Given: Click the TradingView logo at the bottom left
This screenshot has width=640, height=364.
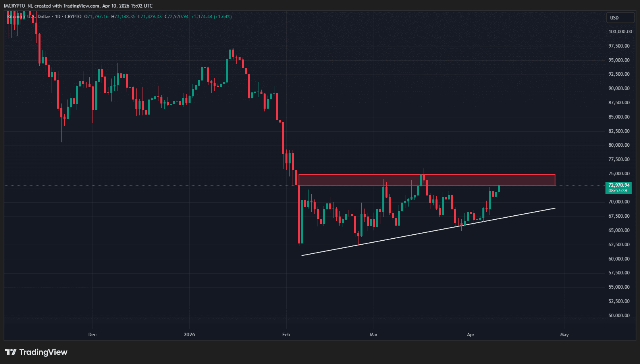Looking at the screenshot, I should tap(36, 352).
